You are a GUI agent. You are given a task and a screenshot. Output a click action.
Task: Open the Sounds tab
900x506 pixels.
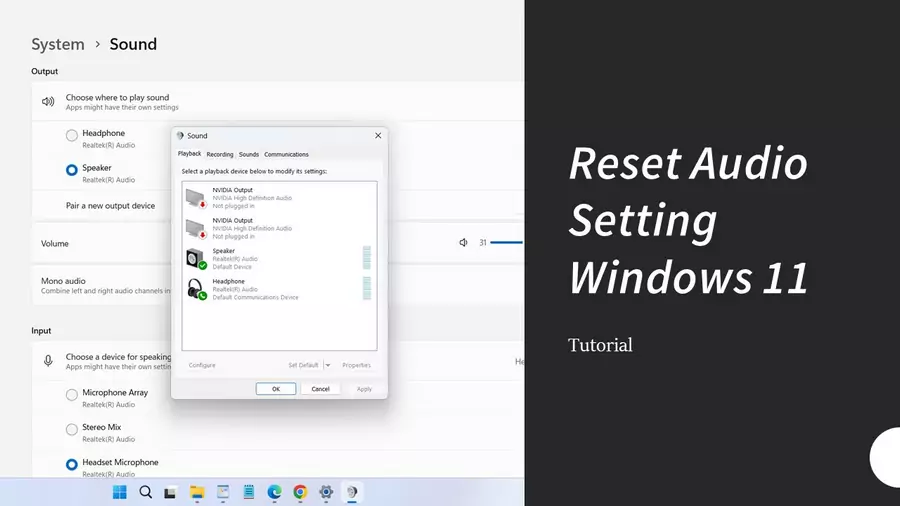249,154
